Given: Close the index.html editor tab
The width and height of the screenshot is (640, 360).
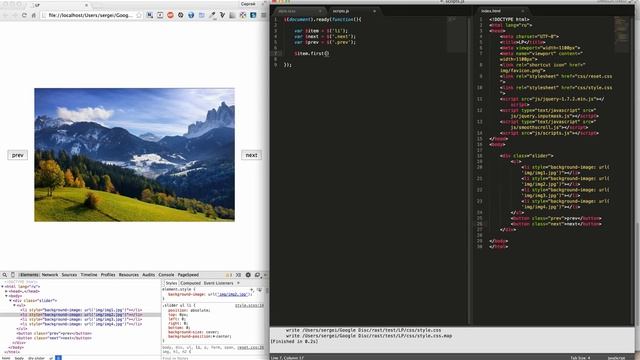Looking at the screenshot, I should tap(522, 11).
